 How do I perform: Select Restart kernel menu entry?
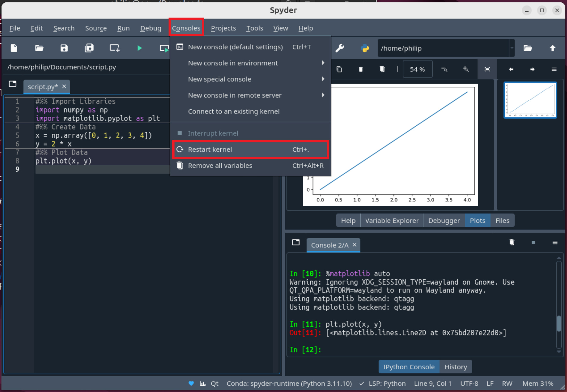250,149
